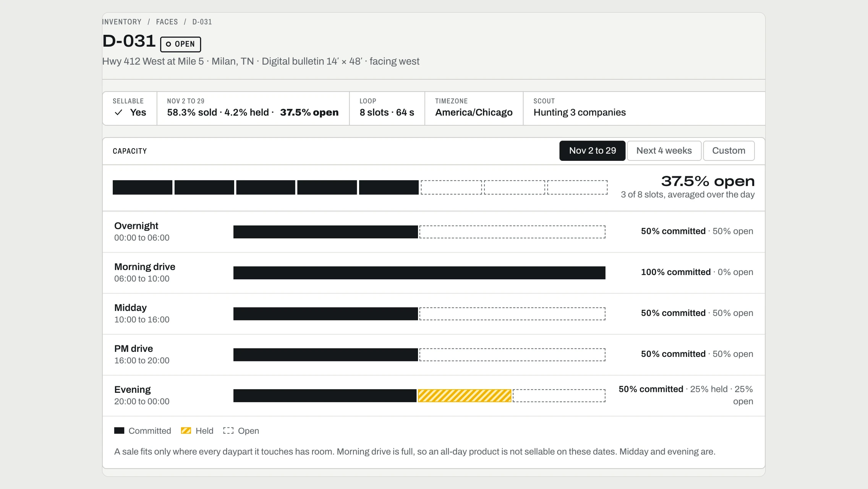The height and width of the screenshot is (489, 868).
Task: Click the Held striped legend swatch
Action: [x=186, y=431]
